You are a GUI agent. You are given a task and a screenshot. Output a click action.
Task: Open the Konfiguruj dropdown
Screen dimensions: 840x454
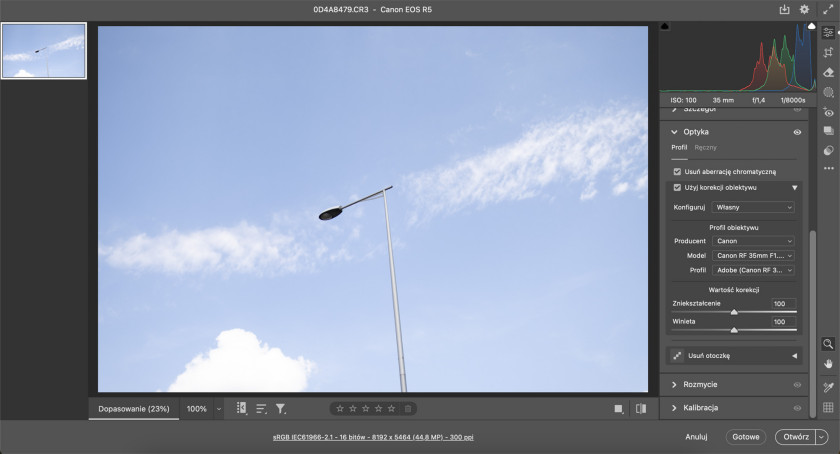(x=753, y=207)
